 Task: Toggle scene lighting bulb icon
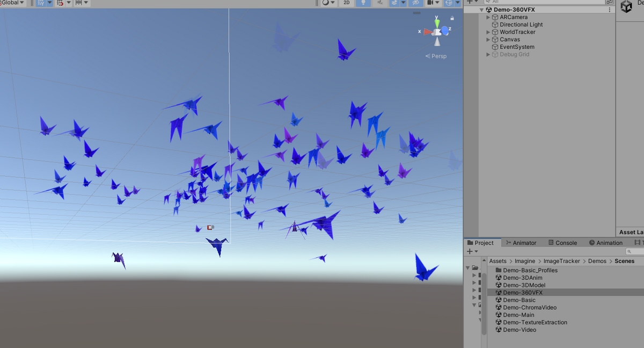(x=364, y=3)
